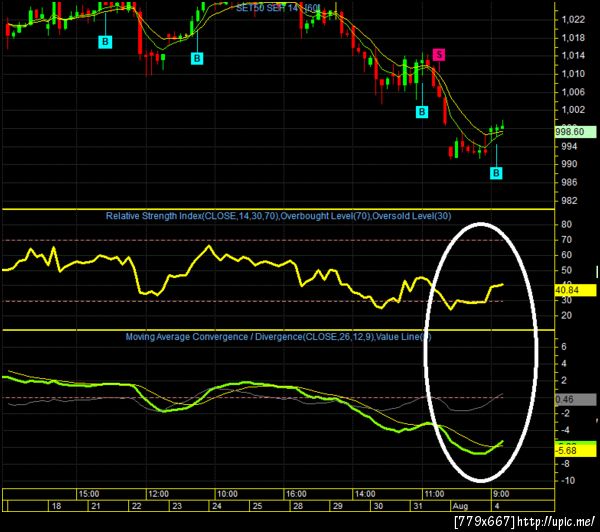Select date 21 on the date axis
The height and width of the screenshot is (532, 600).
[x=96, y=506]
